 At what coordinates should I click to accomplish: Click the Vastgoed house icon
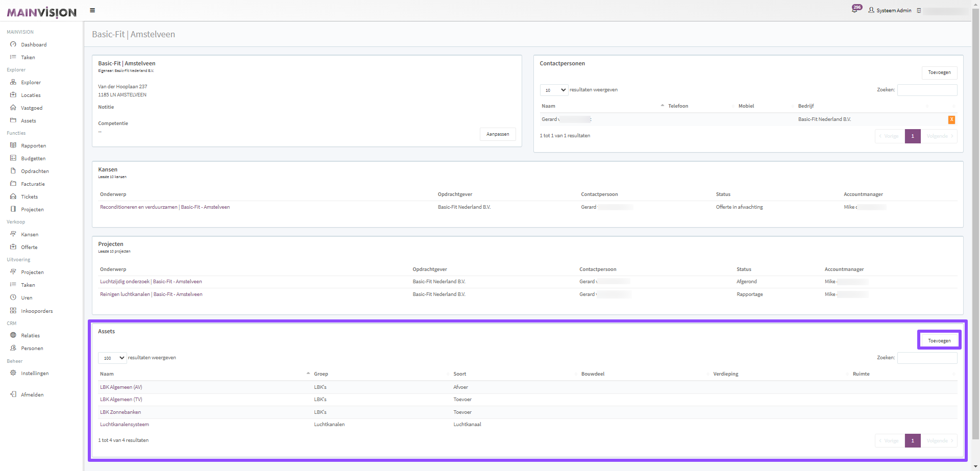pyautogui.click(x=13, y=108)
